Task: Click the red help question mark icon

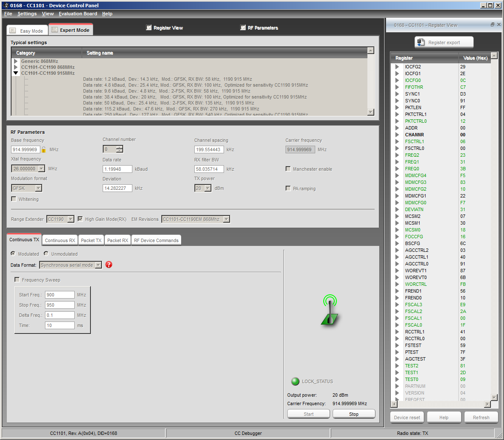Action: click(x=109, y=265)
